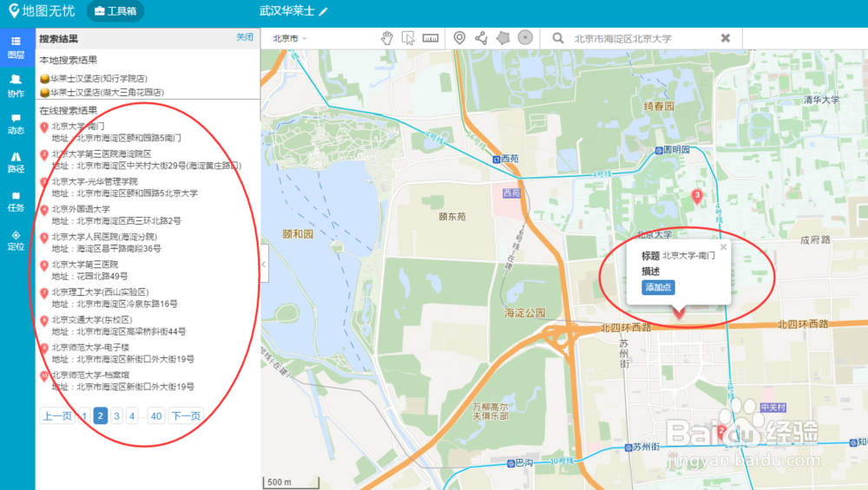Jump to results page 40
The width and height of the screenshot is (868, 490).
156,416
